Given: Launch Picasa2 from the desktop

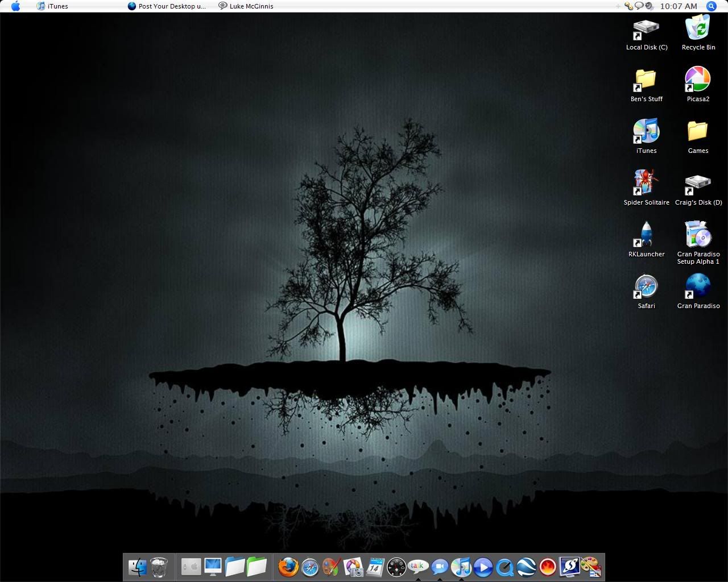Looking at the screenshot, I should 698,85.
